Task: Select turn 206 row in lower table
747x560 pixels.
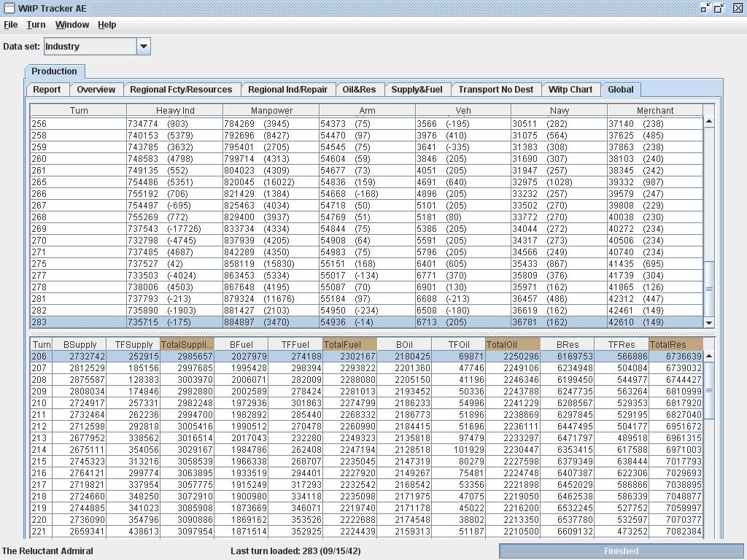Action: click(x=367, y=357)
